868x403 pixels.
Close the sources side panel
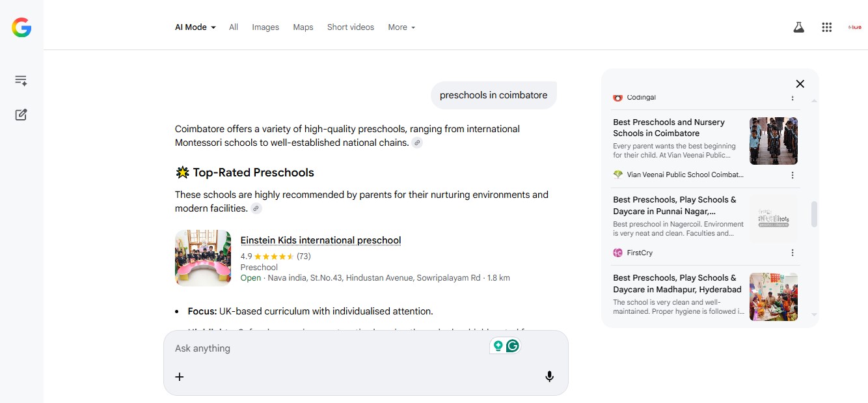[800, 83]
